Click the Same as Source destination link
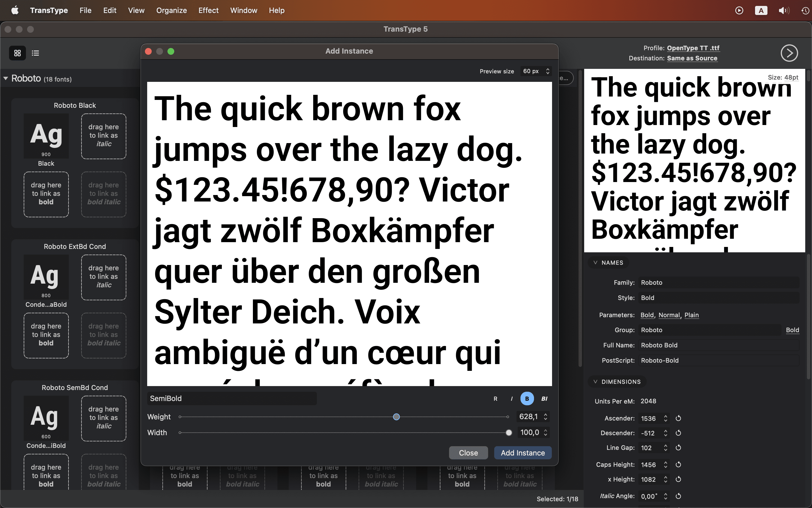 point(692,58)
